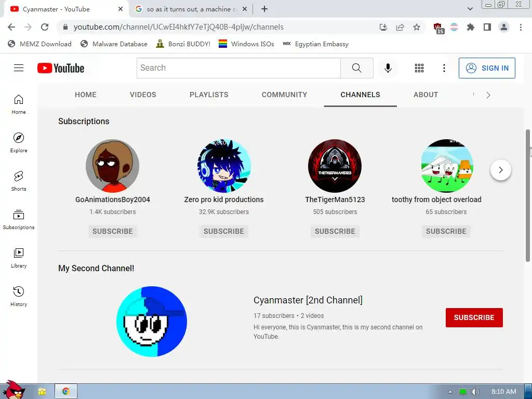The width and height of the screenshot is (532, 399).
Task: Open Zero pro kid productions avatar
Action: tap(224, 166)
